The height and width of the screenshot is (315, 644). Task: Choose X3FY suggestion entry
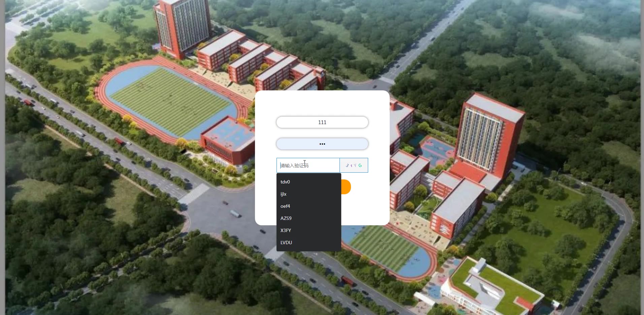tap(309, 230)
